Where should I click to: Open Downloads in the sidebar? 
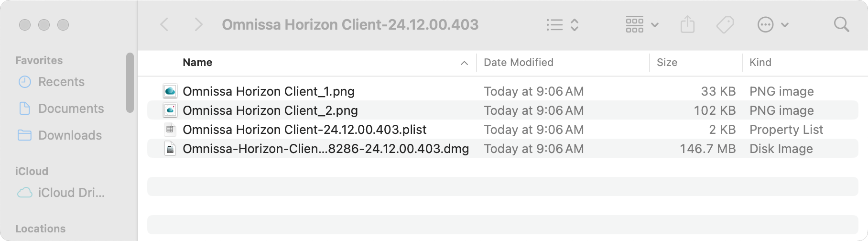tap(70, 135)
